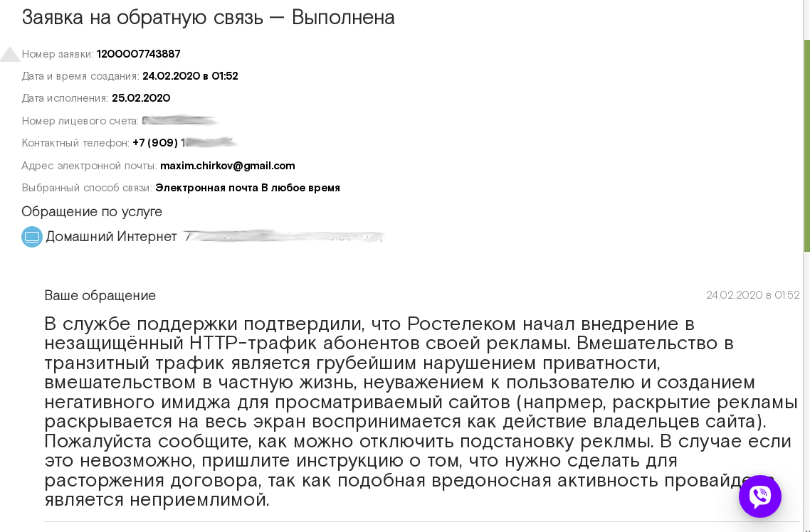Click the Ваше обращение heading

coord(100,295)
